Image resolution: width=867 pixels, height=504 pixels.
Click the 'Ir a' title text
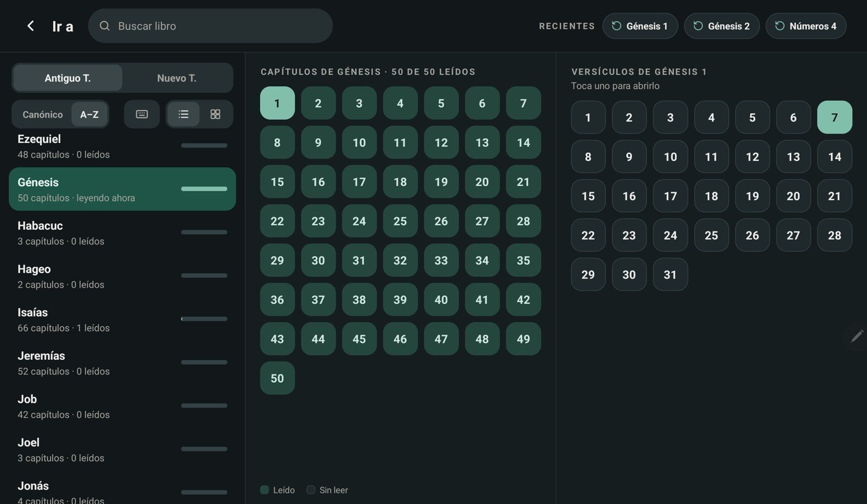[x=63, y=26]
